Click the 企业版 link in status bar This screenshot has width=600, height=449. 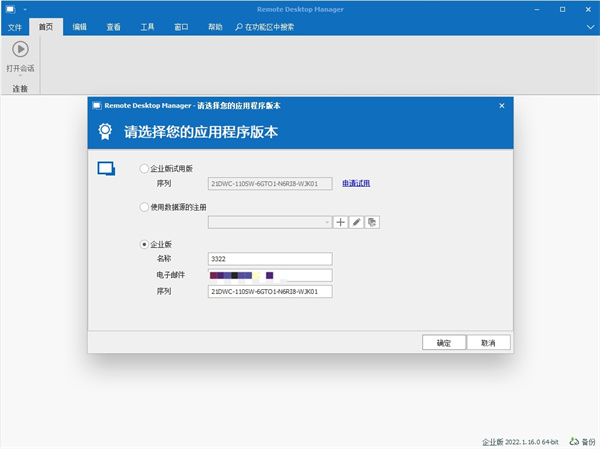click(492, 442)
